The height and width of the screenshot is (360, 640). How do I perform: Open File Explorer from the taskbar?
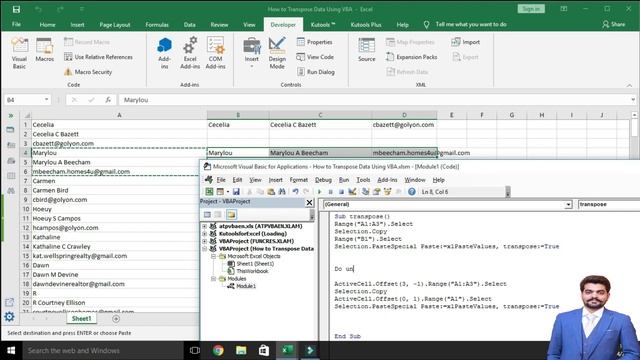(x=241, y=350)
